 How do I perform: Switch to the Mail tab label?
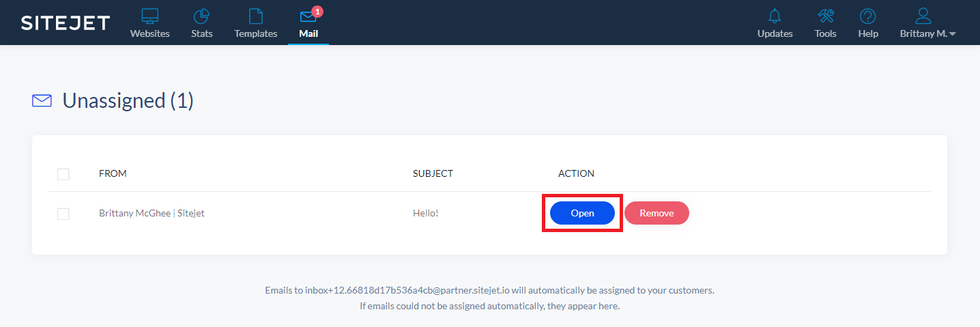308,33
